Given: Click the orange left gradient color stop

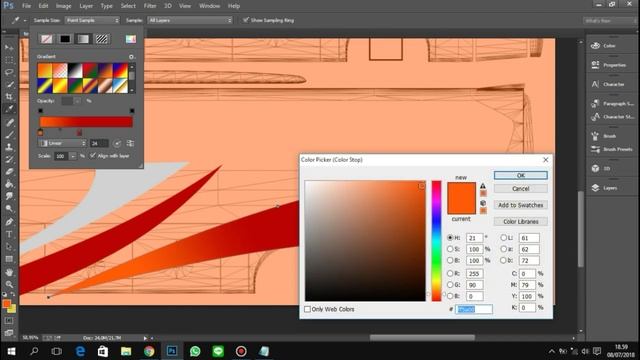Looking at the screenshot, I should point(40,132).
